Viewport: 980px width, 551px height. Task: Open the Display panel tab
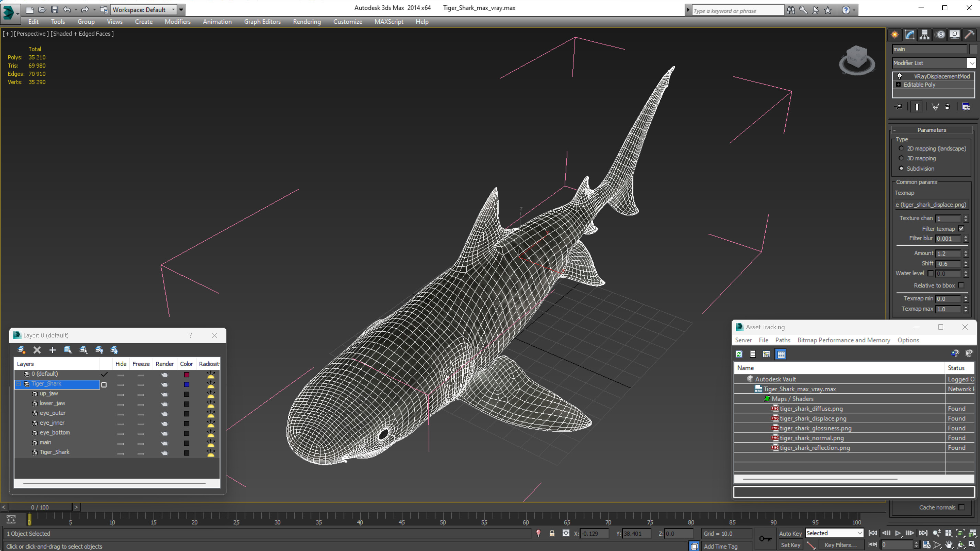(955, 35)
